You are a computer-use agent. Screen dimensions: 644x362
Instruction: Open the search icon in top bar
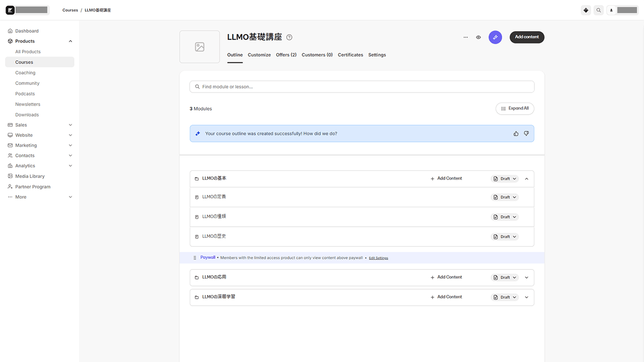(x=598, y=10)
